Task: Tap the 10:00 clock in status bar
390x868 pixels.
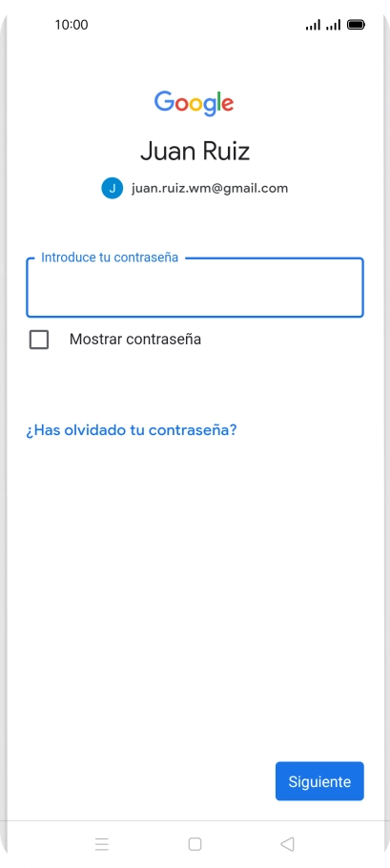Action: click(x=72, y=25)
